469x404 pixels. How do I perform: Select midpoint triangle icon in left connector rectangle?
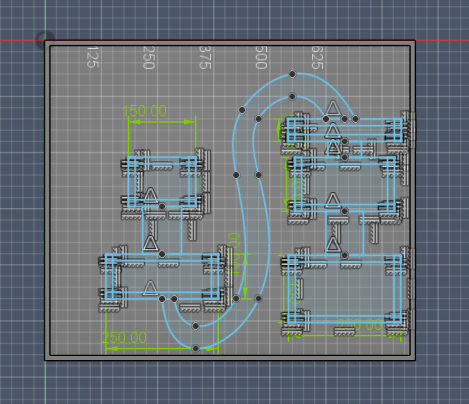tap(150, 243)
